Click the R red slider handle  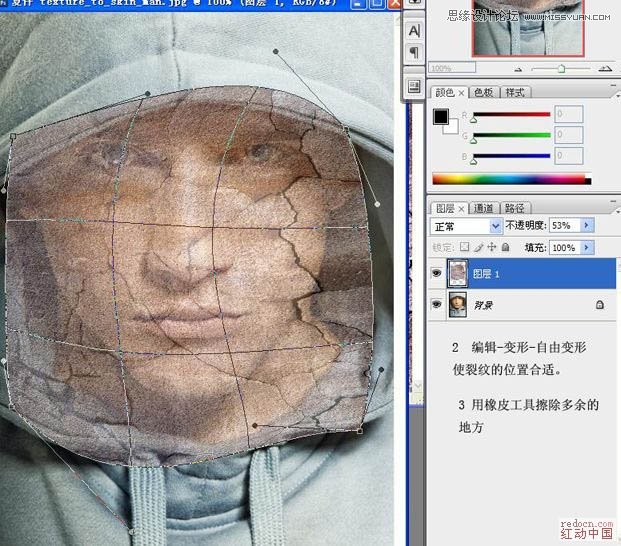pos(473,119)
